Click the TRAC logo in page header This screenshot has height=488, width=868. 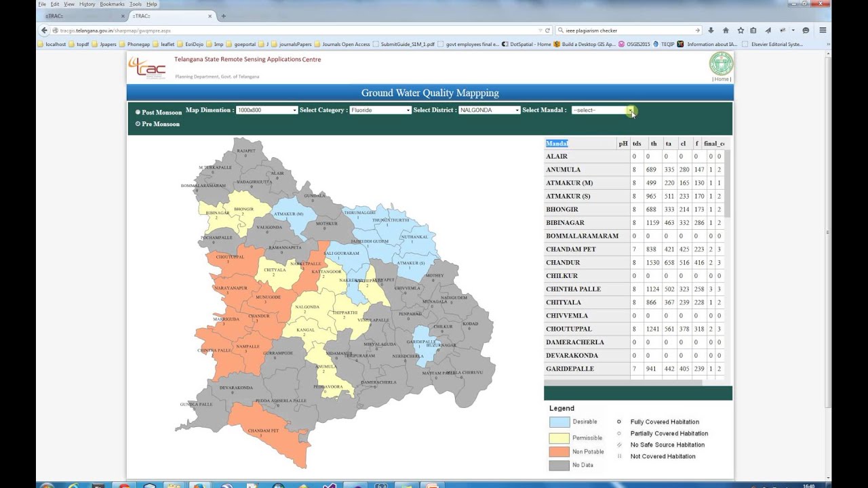point(147,68)
